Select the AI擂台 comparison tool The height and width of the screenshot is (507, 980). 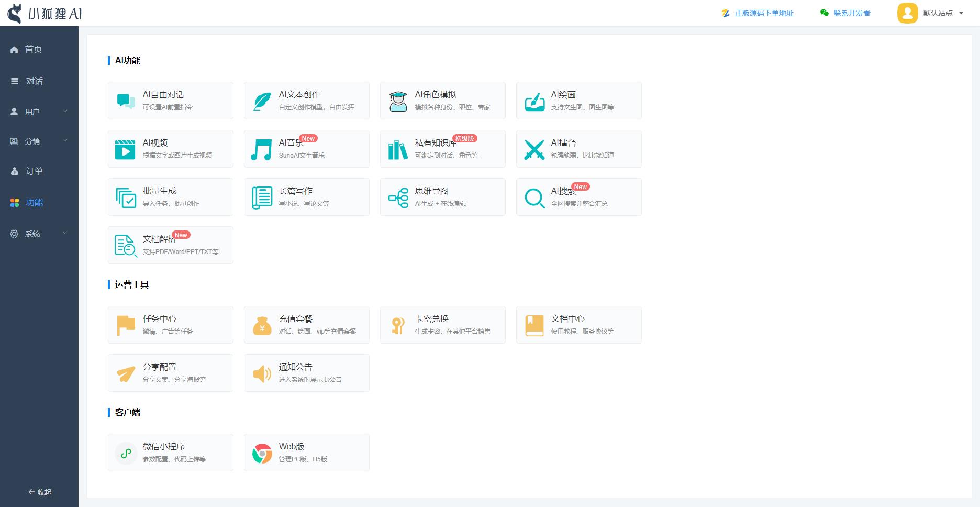tap(578, 148)
